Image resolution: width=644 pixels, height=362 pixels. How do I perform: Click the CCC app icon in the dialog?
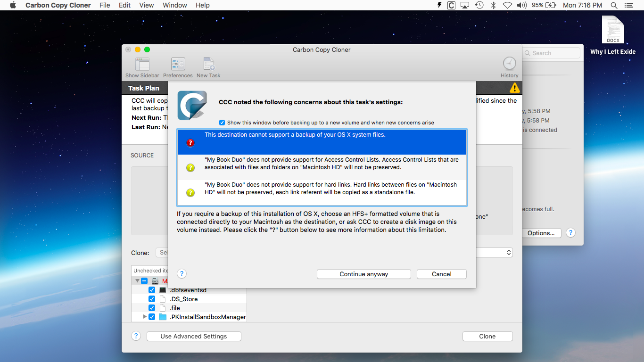click(x=192, y=105)
